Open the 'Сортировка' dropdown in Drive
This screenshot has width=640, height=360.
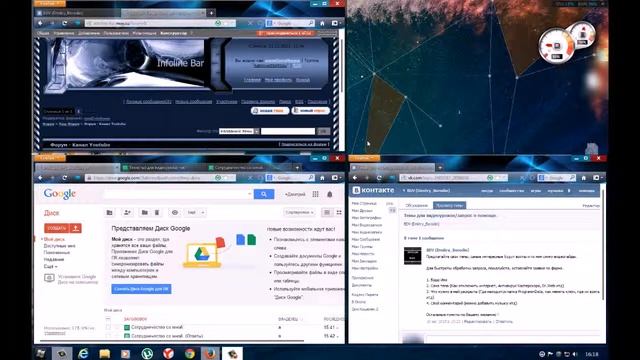pos(299,212)
